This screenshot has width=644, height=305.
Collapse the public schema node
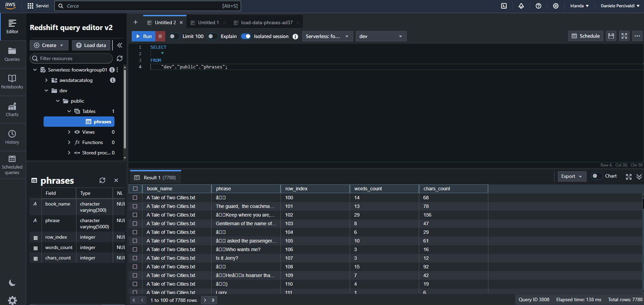[x=58, y=101]
